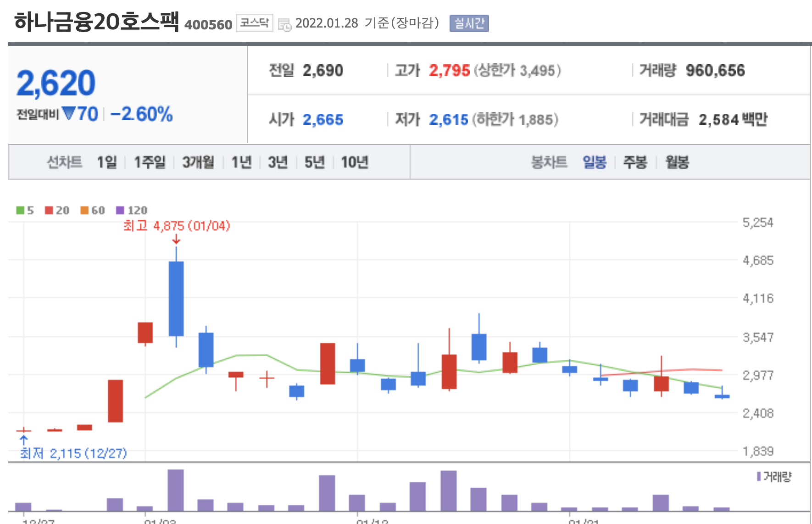Click the 전일 value 2,690

(323, 71)
